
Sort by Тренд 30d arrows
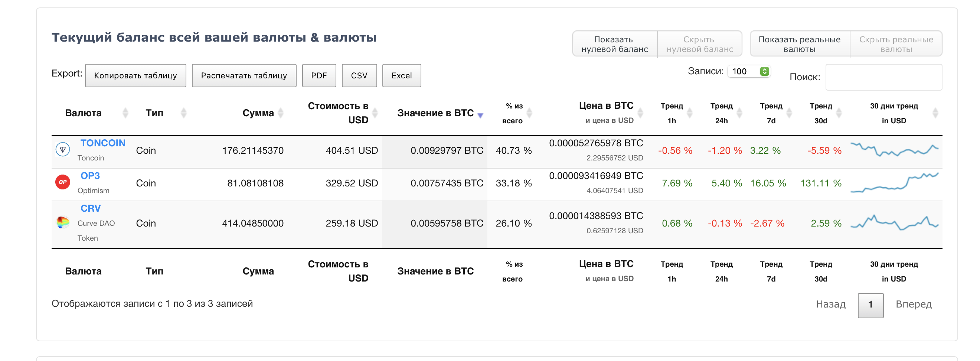pyautogui.click(x=839, y=113)
